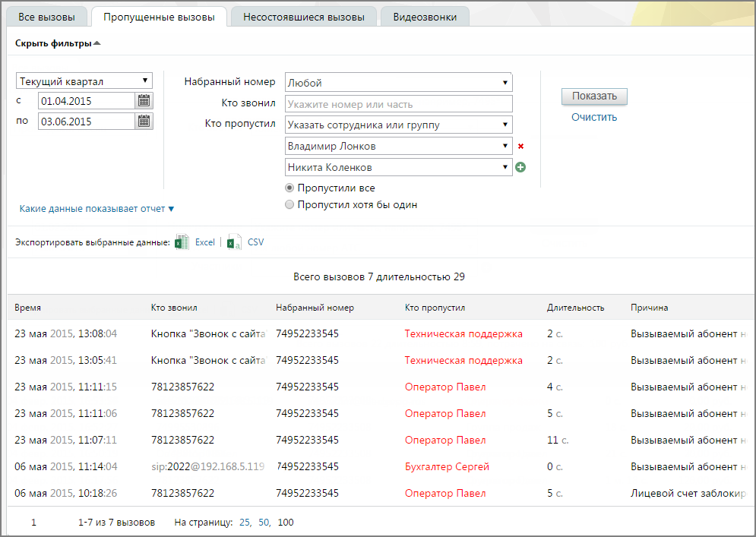The height and width of the screenshot is (537, 756).
Task: Select the 'Пропустили все' radio option
Action: 289,188
